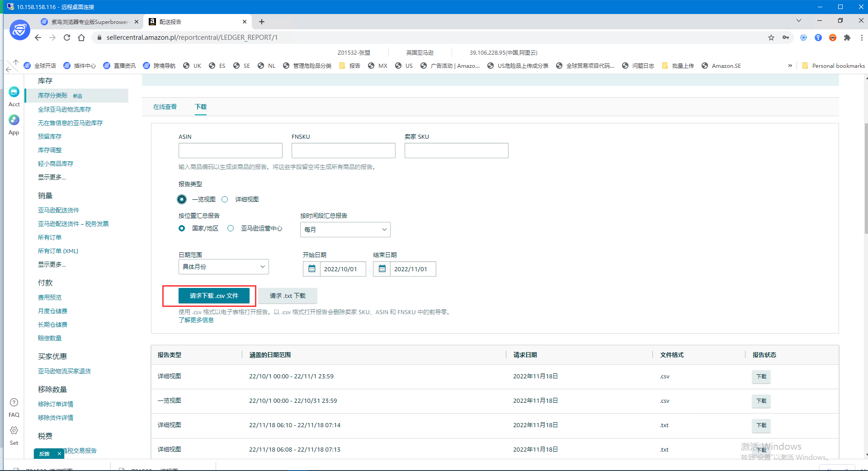
Task: Click into the 卖家 SKU input field
Action: (457, 151)
